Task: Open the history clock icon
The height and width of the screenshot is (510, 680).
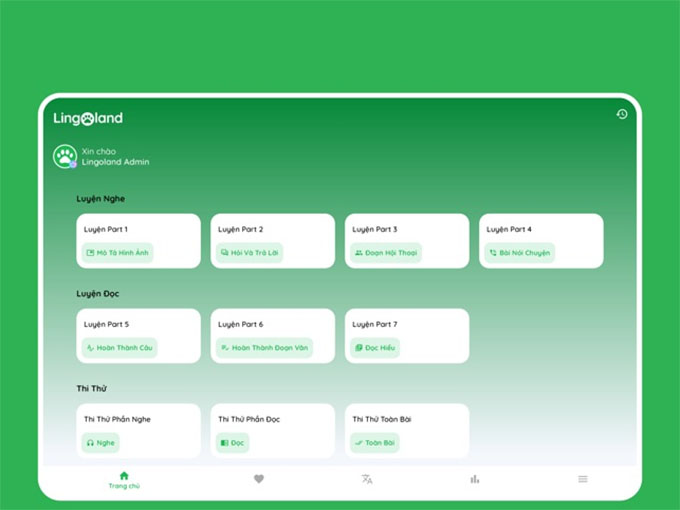Action: point(621,115)
